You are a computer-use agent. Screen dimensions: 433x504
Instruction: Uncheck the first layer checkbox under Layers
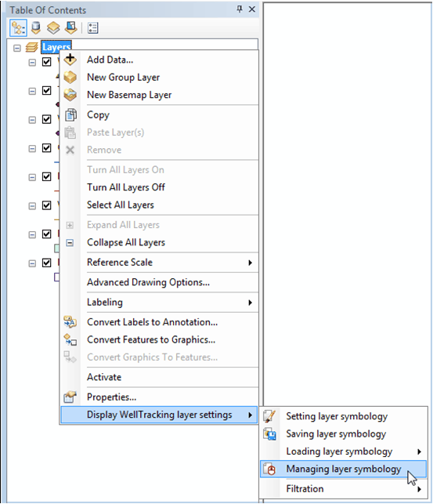tap(46, 62)
